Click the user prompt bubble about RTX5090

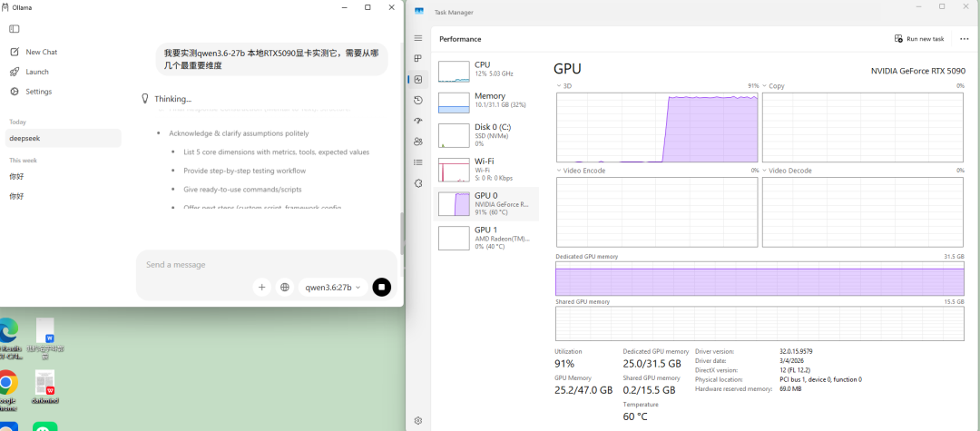click(x=272, y=59)
